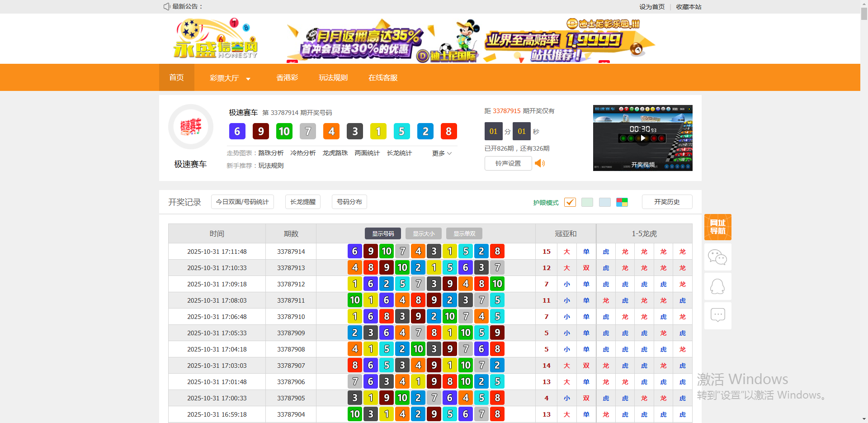Click the 极速赛车 round logo

191,127
